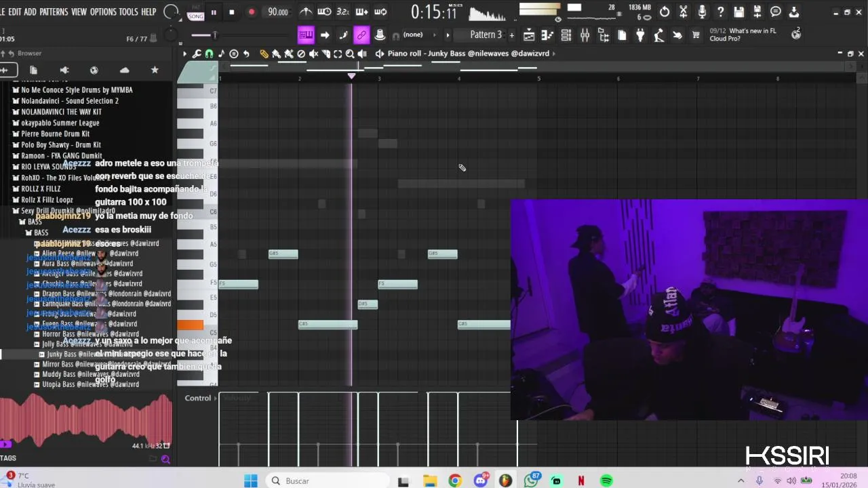Toggle the 3-2-1 countdown before recording
This screenshot has height=488, width=868.
click(x=343, y=12)
